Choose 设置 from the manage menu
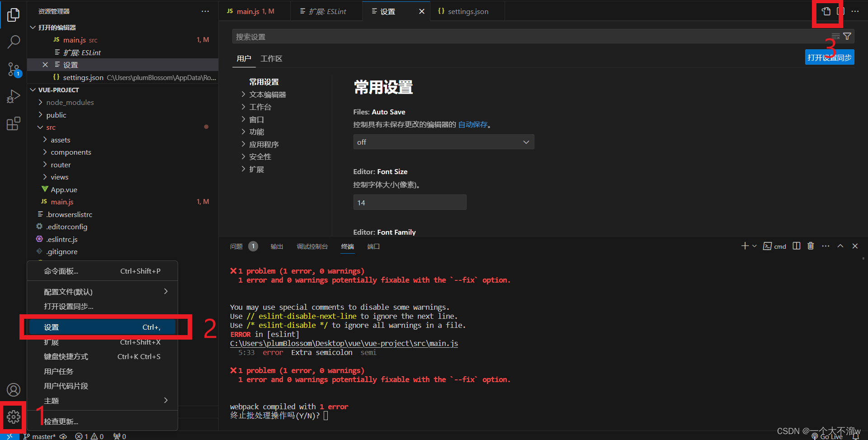The image size is (868, 440). pos(102,327)
